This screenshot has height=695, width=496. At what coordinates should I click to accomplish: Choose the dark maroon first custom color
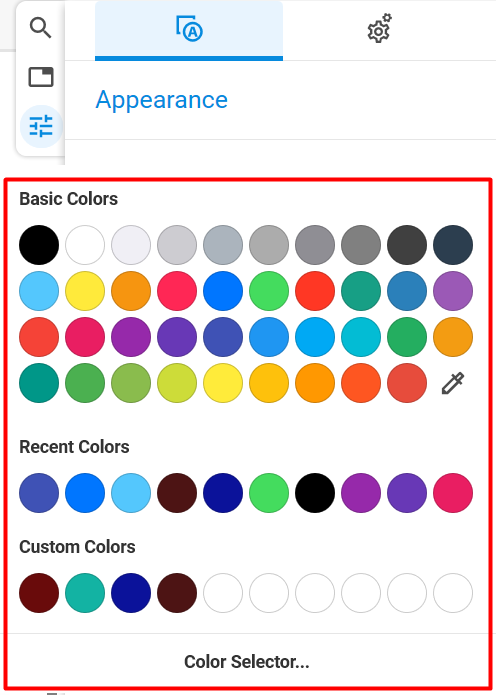click(x=39, y=593)
